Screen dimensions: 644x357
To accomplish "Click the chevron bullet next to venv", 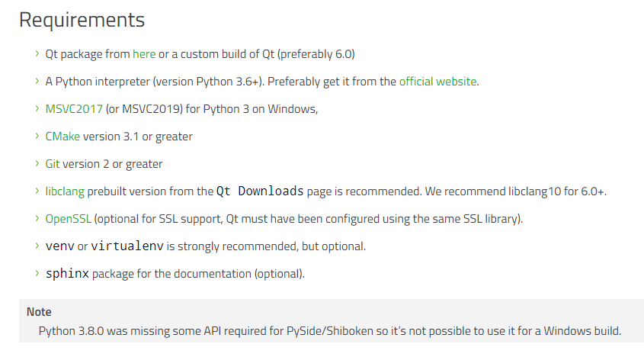I will (x=37, y=246).
